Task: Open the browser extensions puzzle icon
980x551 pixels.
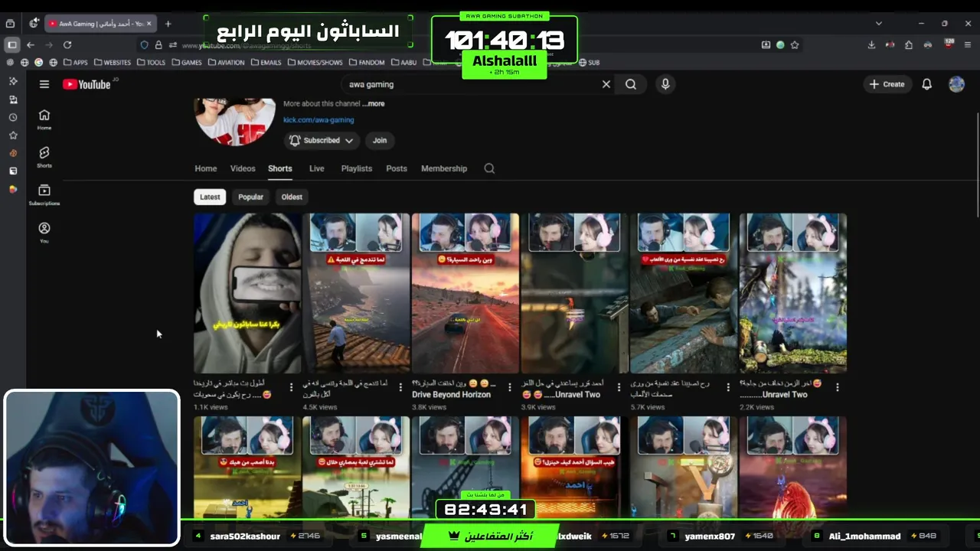Action: [908, 45]
